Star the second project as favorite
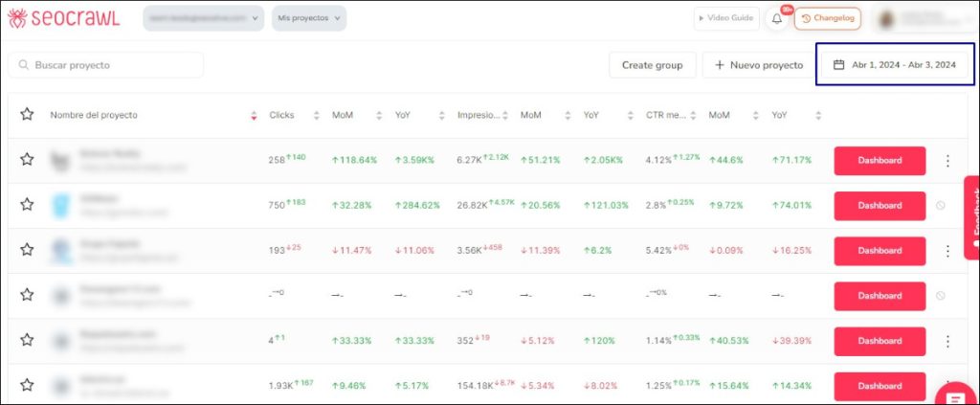980x405 pixels. coord(28,205)
